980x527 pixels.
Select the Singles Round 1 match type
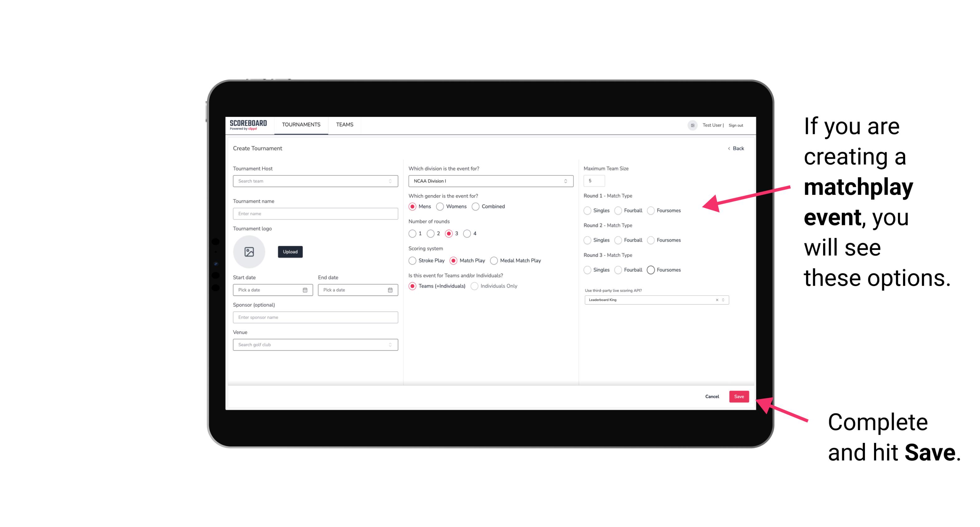coord(587,210)
